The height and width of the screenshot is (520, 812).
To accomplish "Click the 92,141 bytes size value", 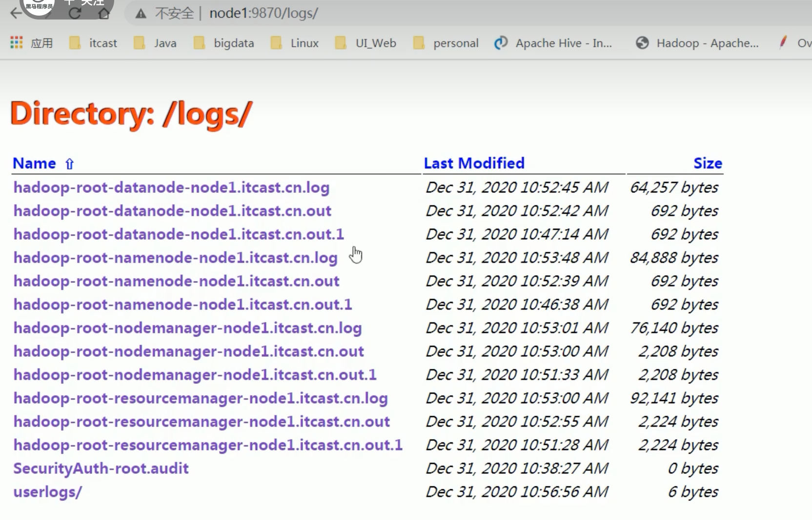I will pyautogui.click(x=674, y=398).
